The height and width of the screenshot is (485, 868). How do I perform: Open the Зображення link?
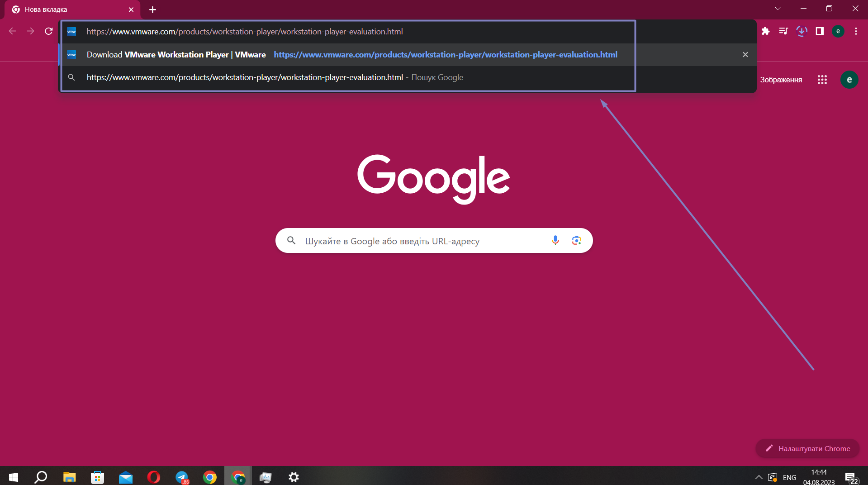pyautogui.click(x=781, y=80)
